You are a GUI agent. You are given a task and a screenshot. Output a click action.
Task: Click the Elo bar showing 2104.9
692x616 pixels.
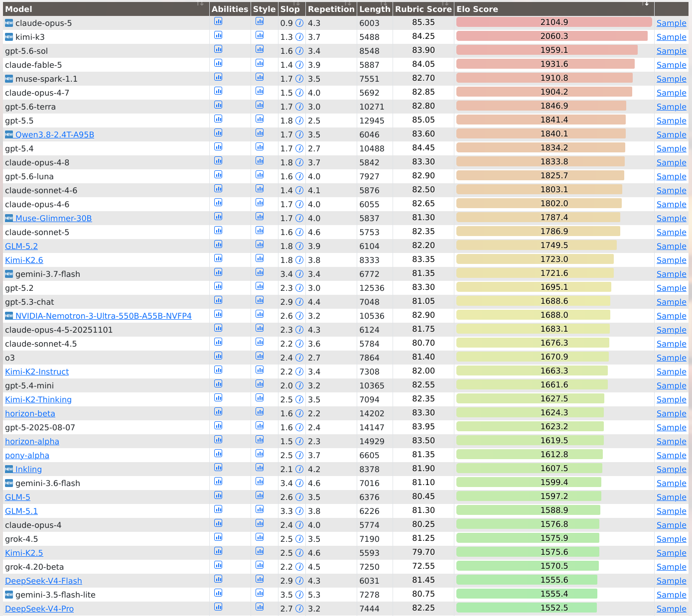pos(554,22)
